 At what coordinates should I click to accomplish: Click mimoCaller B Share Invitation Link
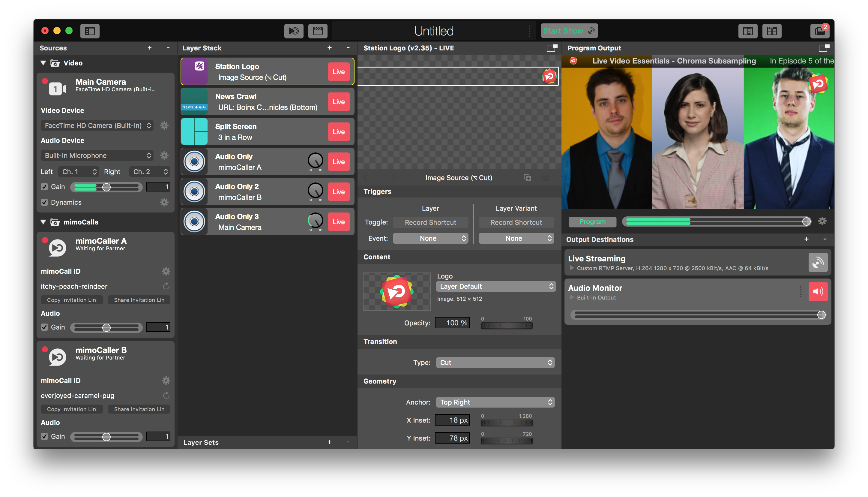(x=139, y=409)
